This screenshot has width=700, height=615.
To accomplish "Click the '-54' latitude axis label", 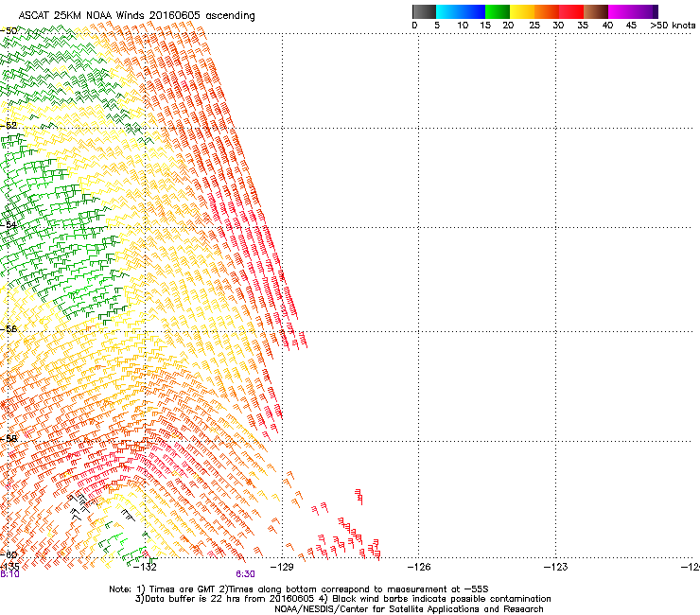I will [9, 224].
